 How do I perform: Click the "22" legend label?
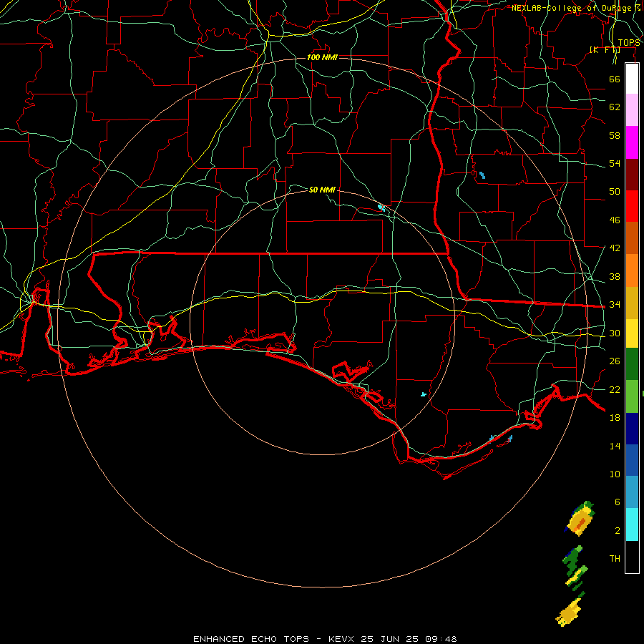(x=615, y=389)
